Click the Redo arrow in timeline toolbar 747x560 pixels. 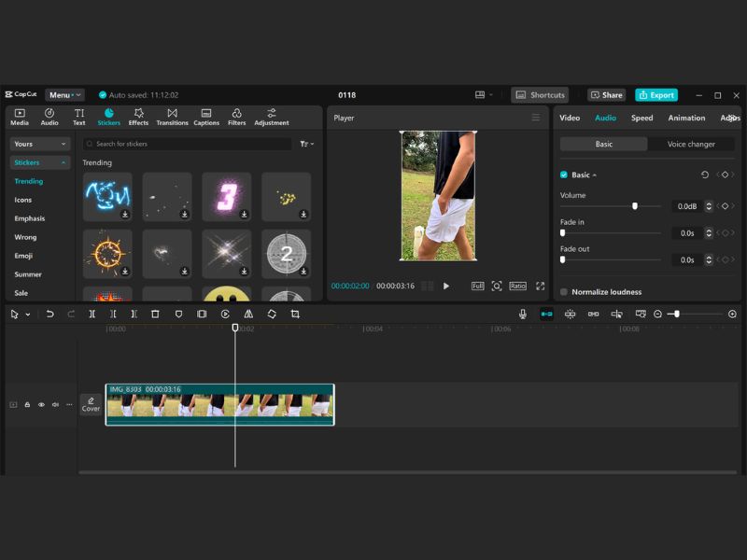[x=71, y=315]
